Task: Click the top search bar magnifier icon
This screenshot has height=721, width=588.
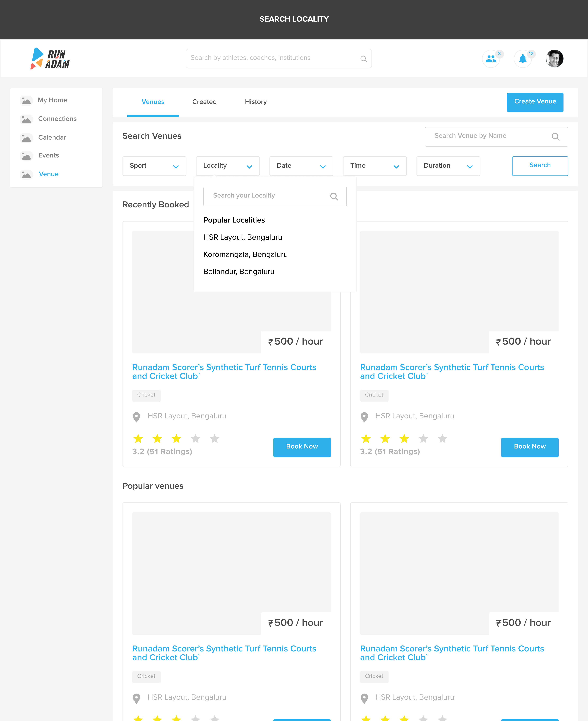Action: click(363, 59)
